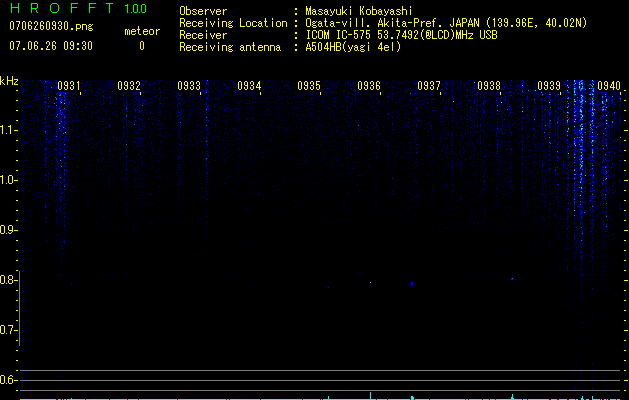Click the vertical gray range bar beside the frequency axis
629x400 pixels.
pos(19,308)
